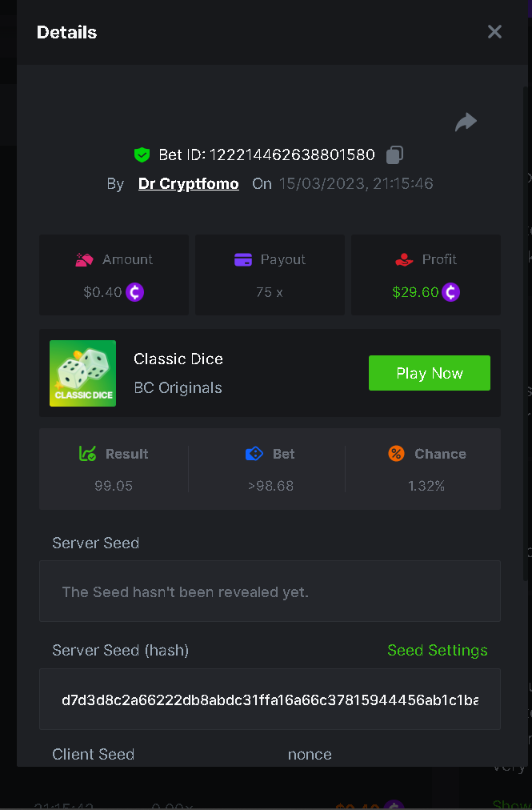Click the Classic Dice game thumbnail
Viewport: 532px width, 810px height.
[x=82, y=373]
